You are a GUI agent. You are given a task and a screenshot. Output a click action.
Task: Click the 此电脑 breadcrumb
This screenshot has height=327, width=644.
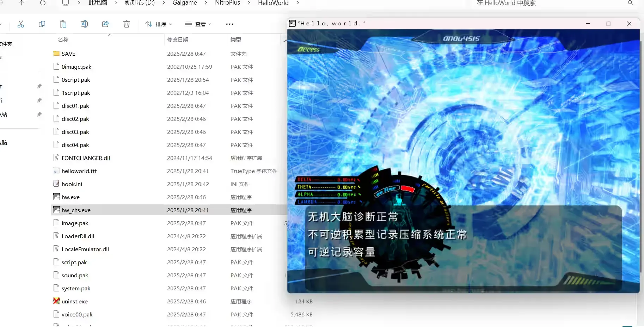(x=98, y=3)
